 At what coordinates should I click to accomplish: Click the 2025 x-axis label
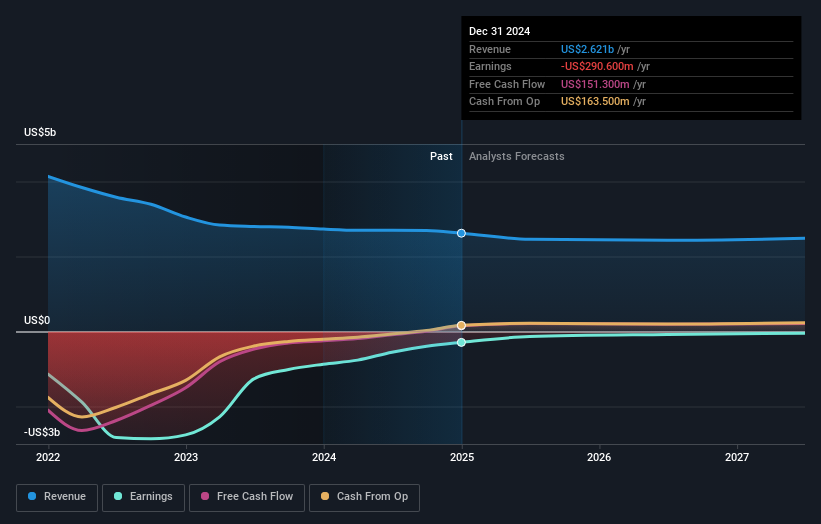(462, 458)
